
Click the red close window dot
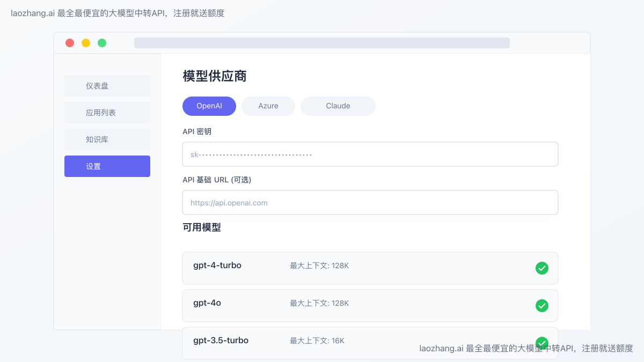[x=70, y=43]
